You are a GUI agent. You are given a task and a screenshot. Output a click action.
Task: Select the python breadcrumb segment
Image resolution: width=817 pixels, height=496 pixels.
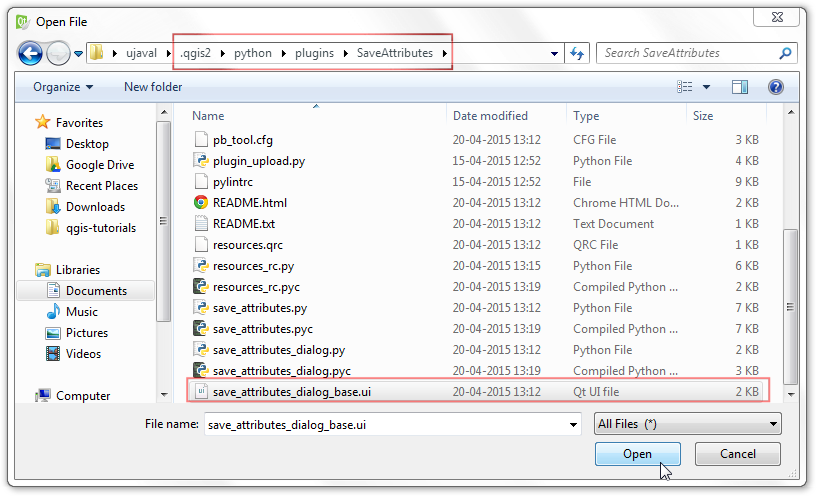click(x=253, y=53)
